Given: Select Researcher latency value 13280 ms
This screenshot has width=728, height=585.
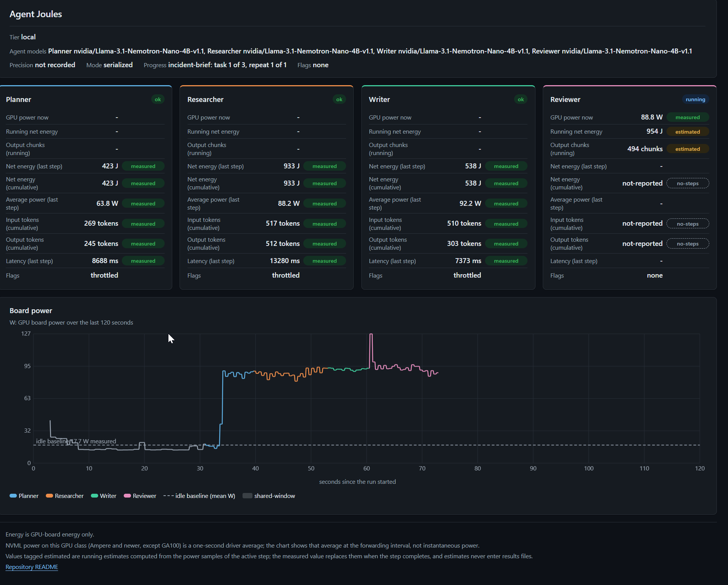Looking at the screenshot, I should (285, 261).
